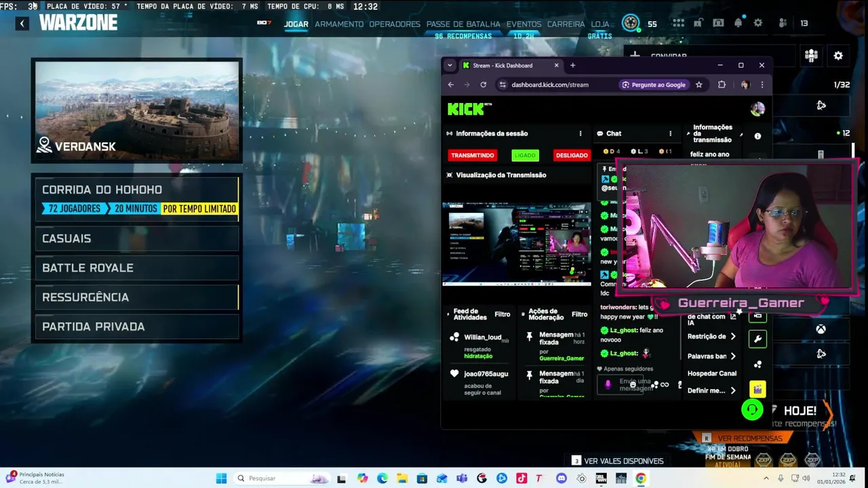The width and height of the screenshot is (868, 488).
Task: Open Chrome profile picture button
Action: coord(745,85)
